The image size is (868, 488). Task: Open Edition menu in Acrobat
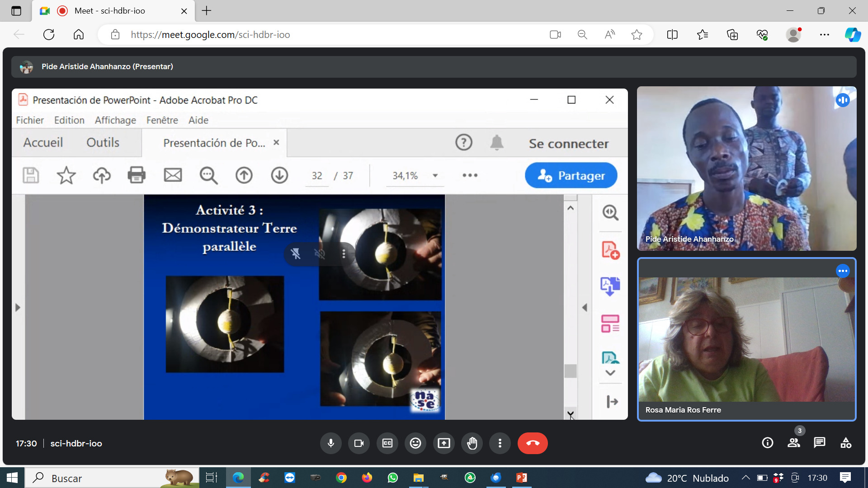pyautogui.click(x=69, y=120)
